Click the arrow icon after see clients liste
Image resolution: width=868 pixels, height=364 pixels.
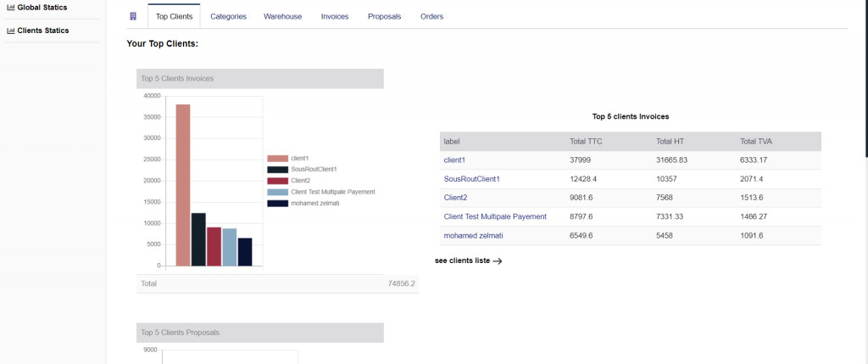(498, 261)
